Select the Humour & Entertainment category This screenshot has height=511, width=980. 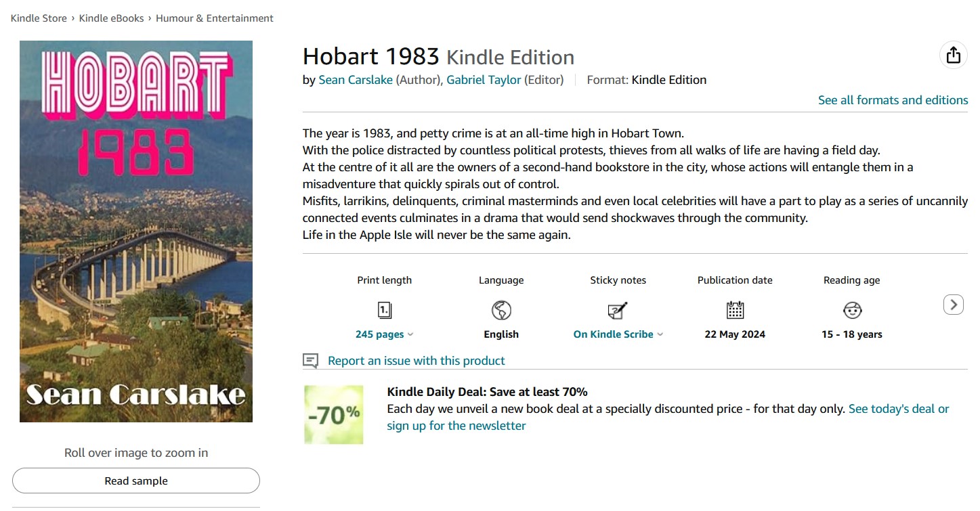point(214,18)
